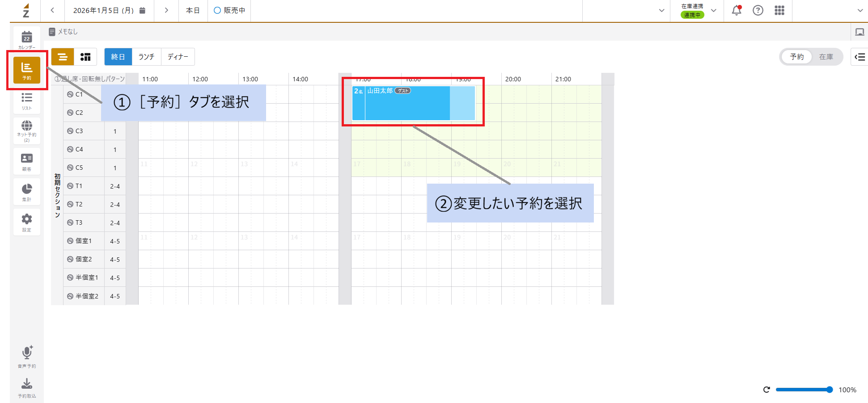
Task: Switch timeline layout to block view
Action: [x=85, y=57]
